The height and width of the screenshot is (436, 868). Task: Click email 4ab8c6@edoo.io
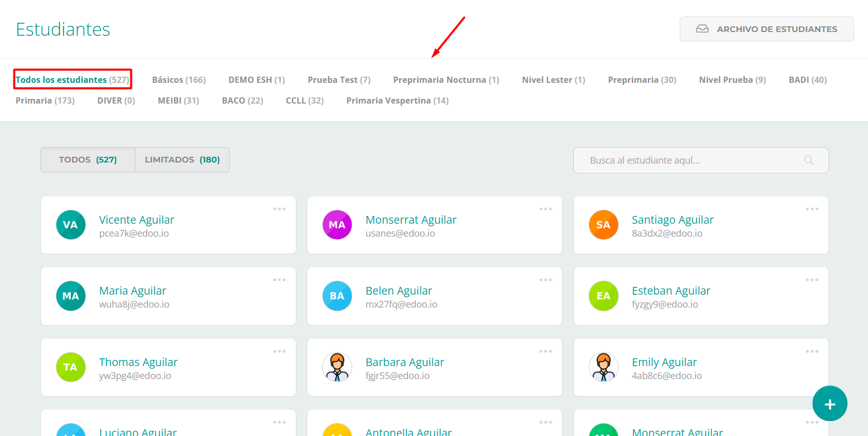coord(667,376)
